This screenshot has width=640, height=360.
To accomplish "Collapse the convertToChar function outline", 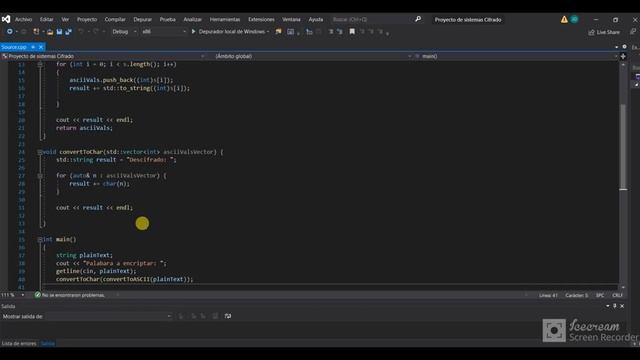I will click(40, 152).
